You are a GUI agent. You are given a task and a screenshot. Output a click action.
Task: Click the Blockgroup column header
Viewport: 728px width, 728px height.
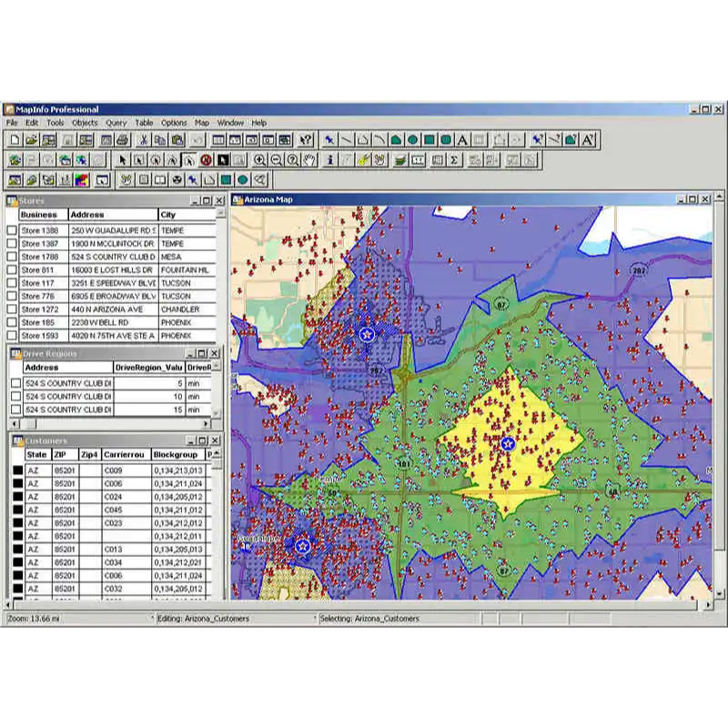177,454
